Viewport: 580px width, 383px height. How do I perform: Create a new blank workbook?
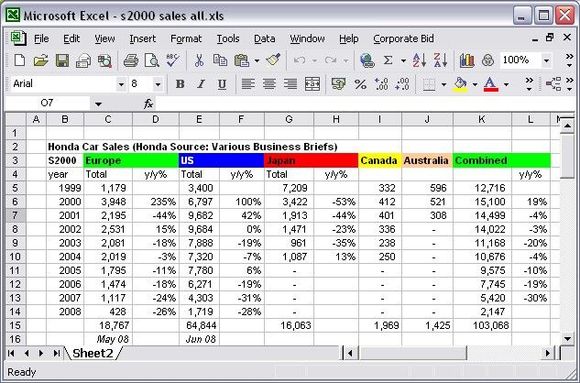(19, 60)
